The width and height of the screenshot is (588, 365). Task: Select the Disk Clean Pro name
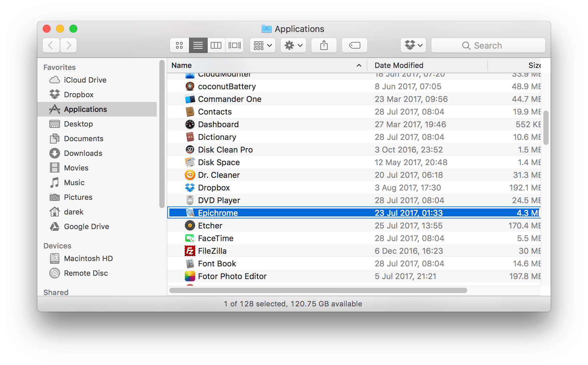[225, 150]
